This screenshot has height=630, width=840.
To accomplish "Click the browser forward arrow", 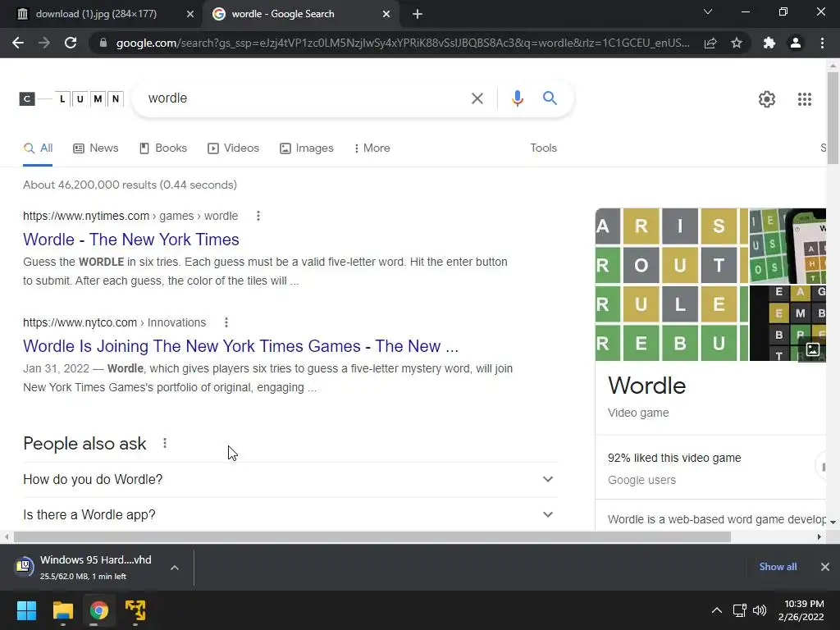I will click(44, 43).
